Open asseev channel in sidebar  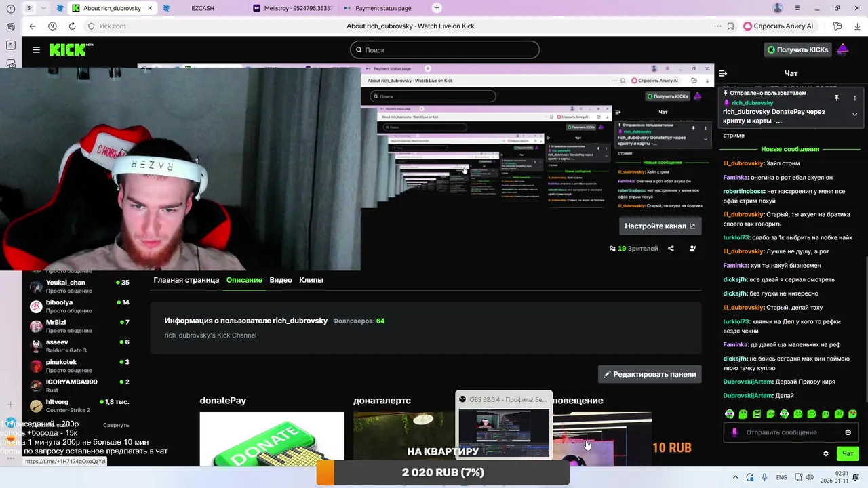[79, 346]
